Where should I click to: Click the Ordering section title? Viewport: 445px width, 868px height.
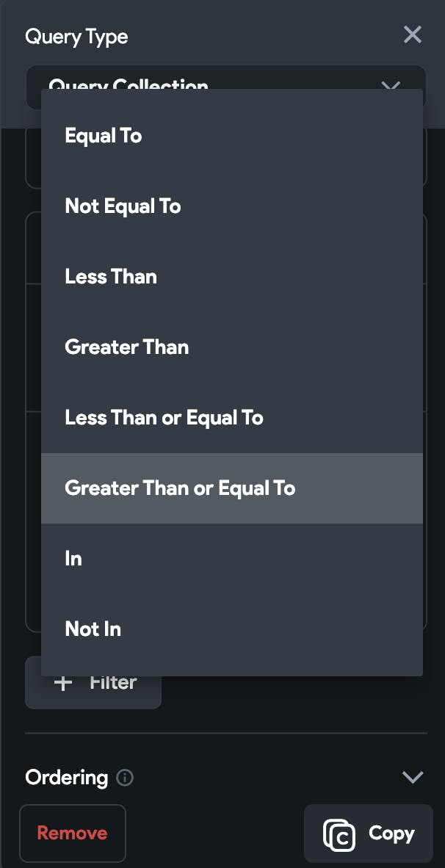point(66,777)
